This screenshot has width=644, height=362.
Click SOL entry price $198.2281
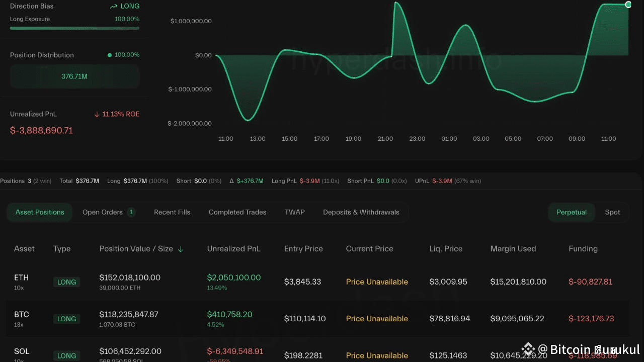303,355
